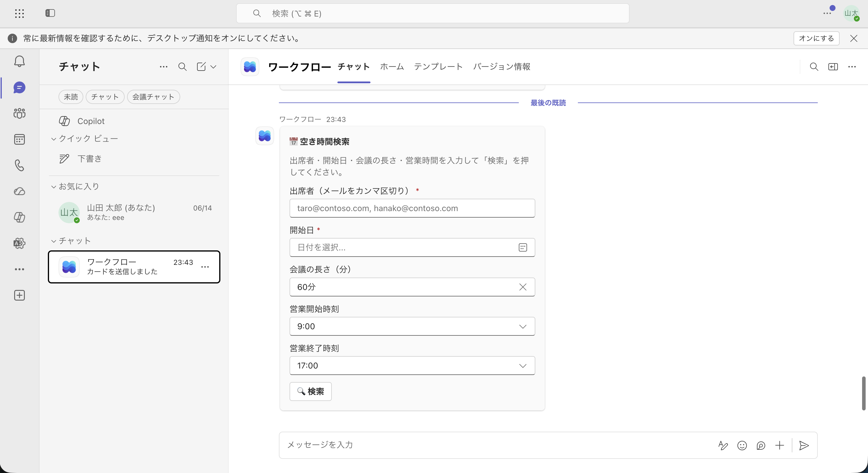
Task: Open the OneDrive cloud icon
Action: point(19,191)
